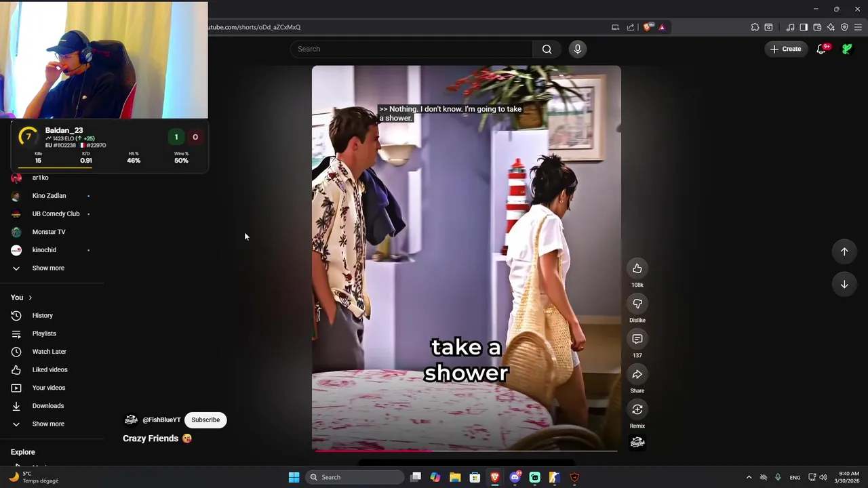Open the notifications bell
868x488 pixels.
click(821, 49)
